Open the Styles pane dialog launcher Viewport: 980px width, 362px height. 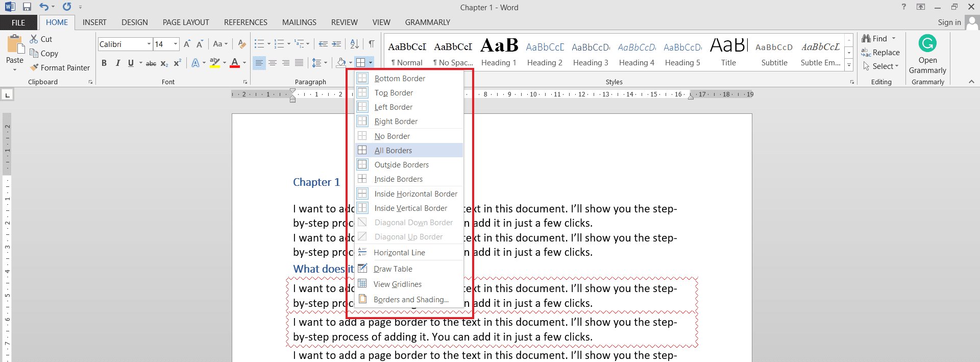click(852, 82)
